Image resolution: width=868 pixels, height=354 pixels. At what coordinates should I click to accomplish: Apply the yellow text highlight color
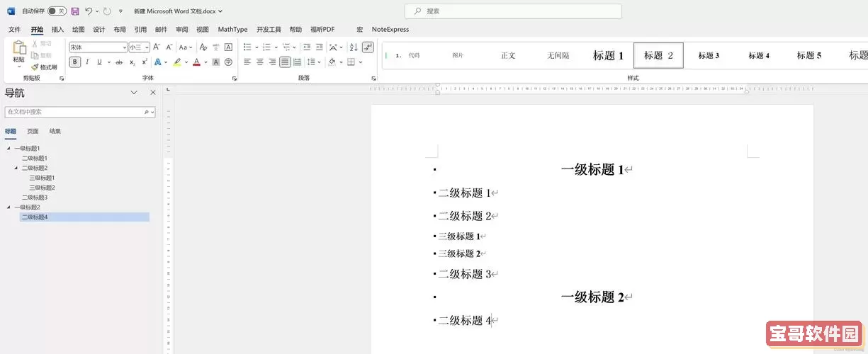pyautogui.click(x=177, y=62)
